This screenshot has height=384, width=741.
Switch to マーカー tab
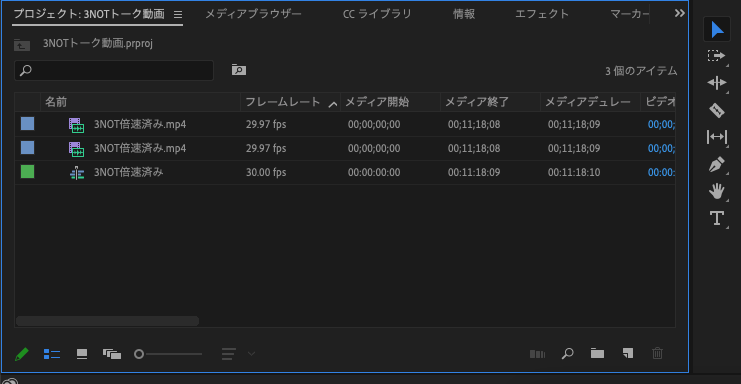(630, 14)
